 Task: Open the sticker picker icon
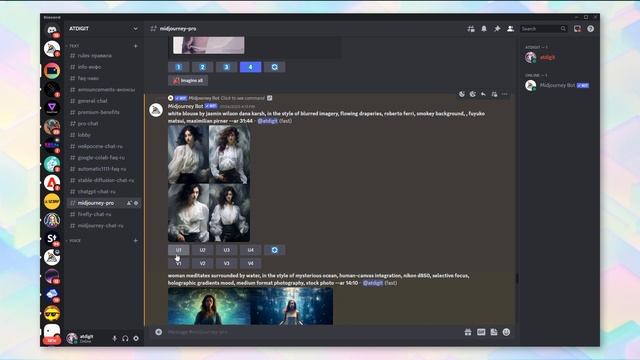[x=494, y=332]
